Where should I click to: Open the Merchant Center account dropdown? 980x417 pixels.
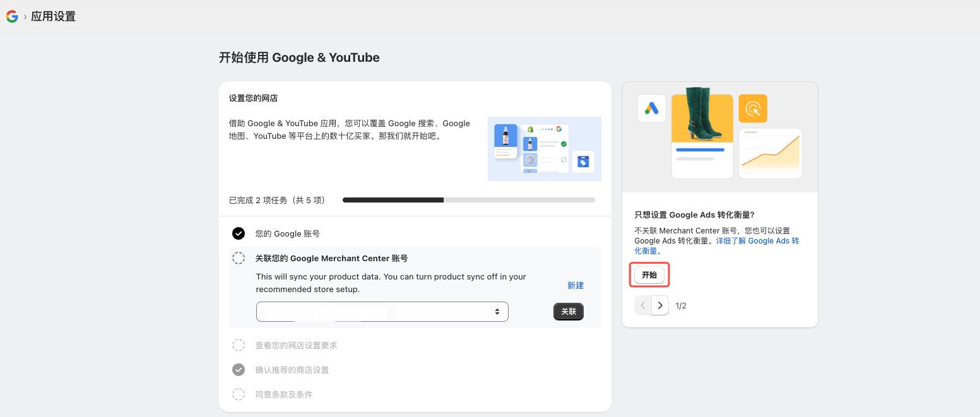click(382, 312)
